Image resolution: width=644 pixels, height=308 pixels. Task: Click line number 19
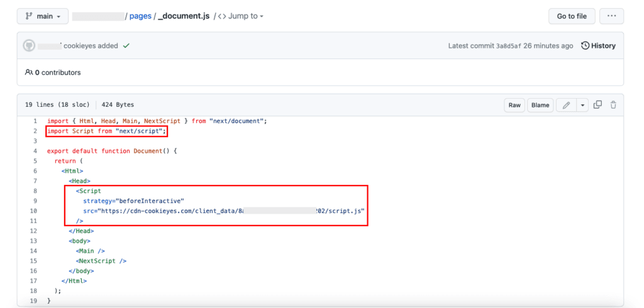(34, 301)
